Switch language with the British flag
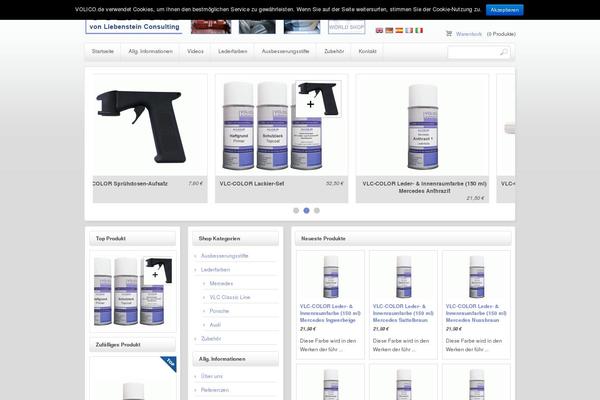The width and height of the screenshot is (600, 400). click(x=379, y=30)
